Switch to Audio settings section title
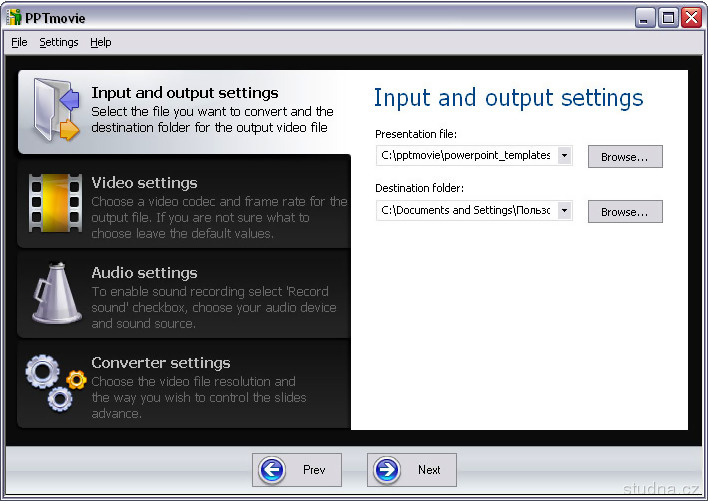The width and height of the screenshot is (708, 501). (x=144, y=273)
